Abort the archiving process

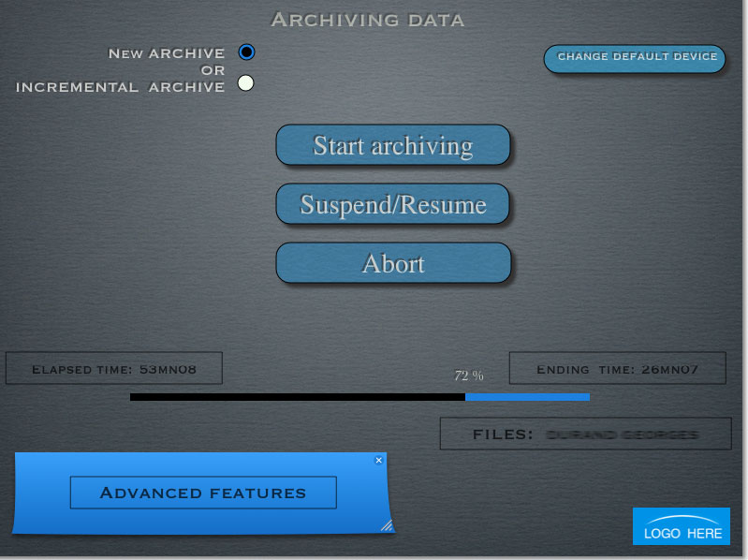click(393, 263)
